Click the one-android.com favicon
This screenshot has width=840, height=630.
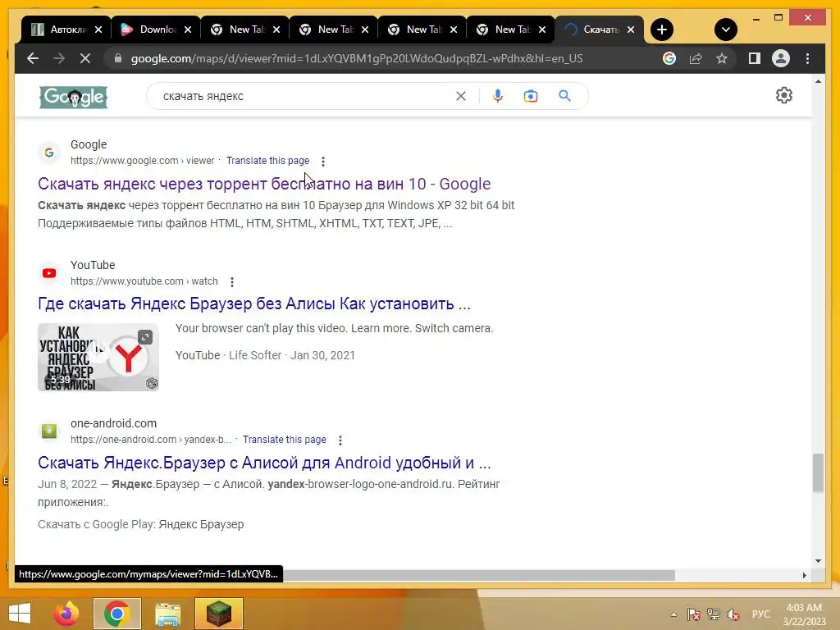pyautogui.click(x=49, y=431)
